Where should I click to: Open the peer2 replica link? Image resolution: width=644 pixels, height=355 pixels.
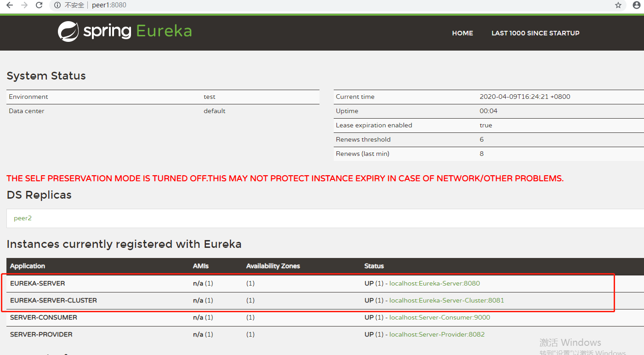(23, 218)
